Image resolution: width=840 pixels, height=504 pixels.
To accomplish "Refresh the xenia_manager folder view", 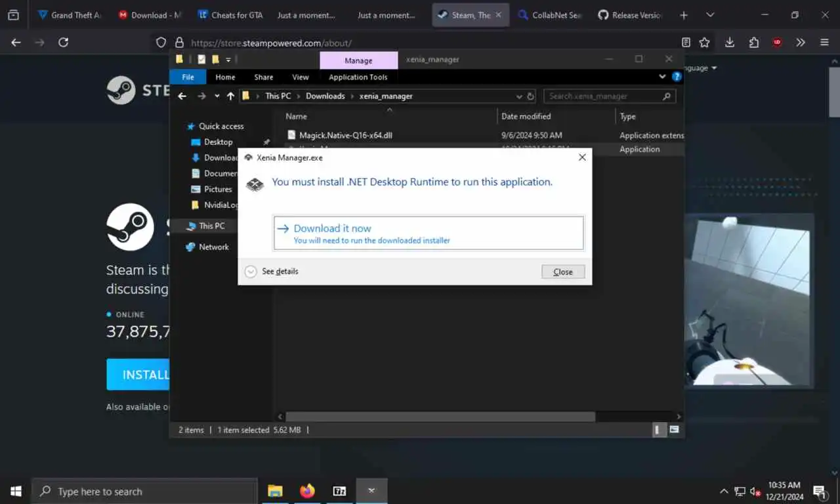I will [530, 96].
